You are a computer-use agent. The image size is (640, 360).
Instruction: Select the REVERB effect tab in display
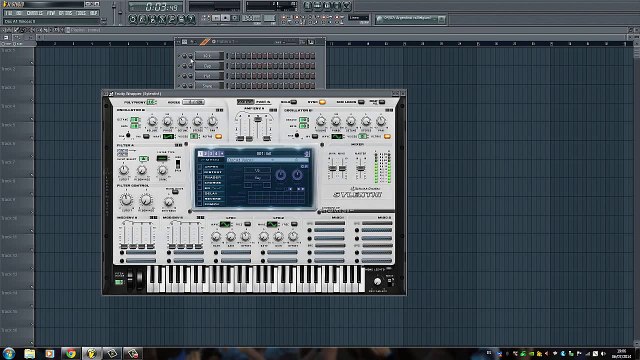click(212, 198)
